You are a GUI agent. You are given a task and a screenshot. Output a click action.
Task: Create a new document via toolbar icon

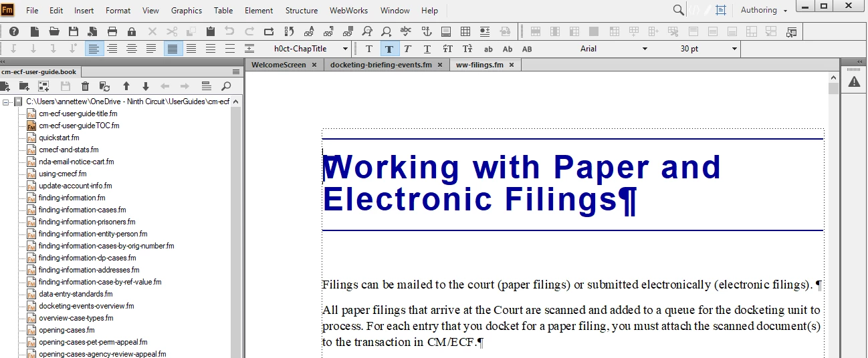(x=35, y=31)
